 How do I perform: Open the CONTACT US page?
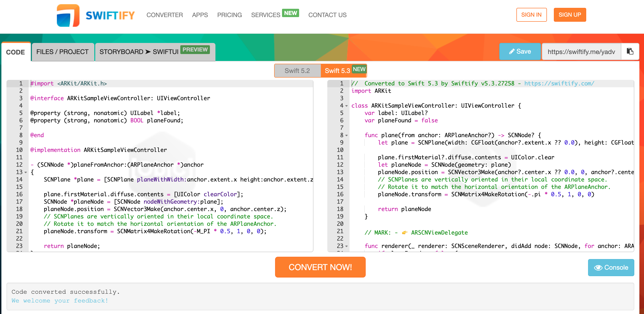327,15
